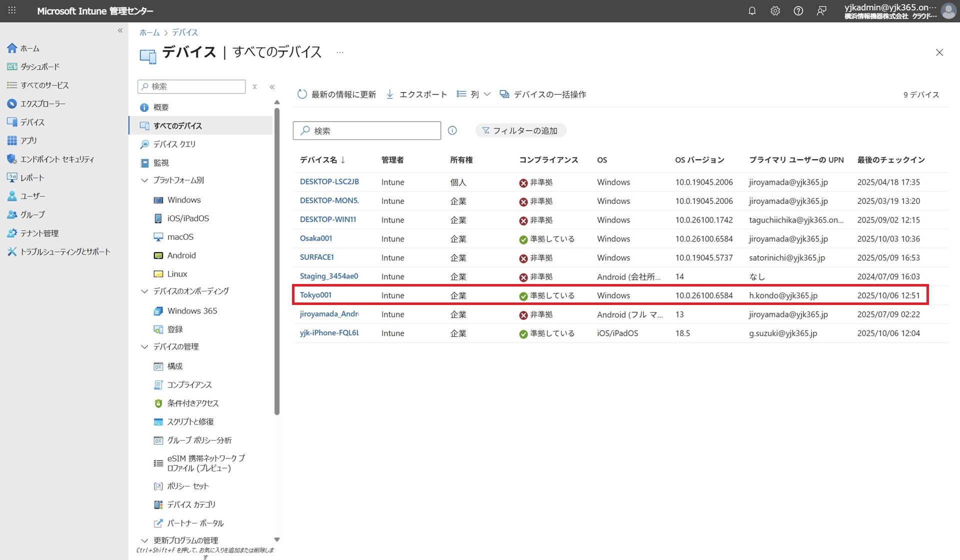Collapse the left navigation sidebar
960x560 pixels.
pyautogui.click(x=120, y=31)
